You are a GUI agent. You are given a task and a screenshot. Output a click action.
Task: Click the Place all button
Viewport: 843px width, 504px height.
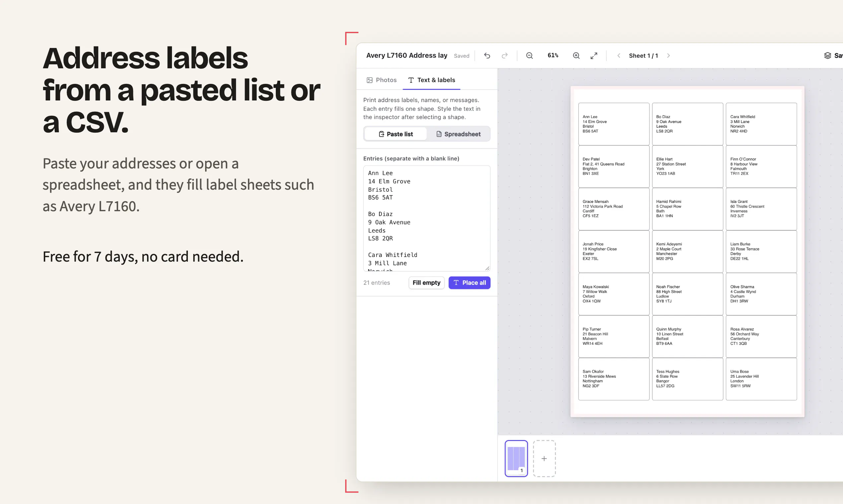(x=469, y=283)
